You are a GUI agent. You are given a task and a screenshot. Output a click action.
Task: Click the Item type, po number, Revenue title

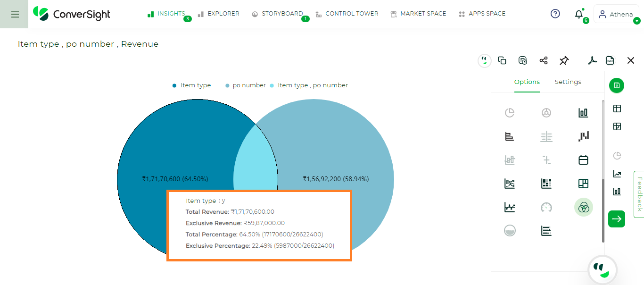point(88,44)
